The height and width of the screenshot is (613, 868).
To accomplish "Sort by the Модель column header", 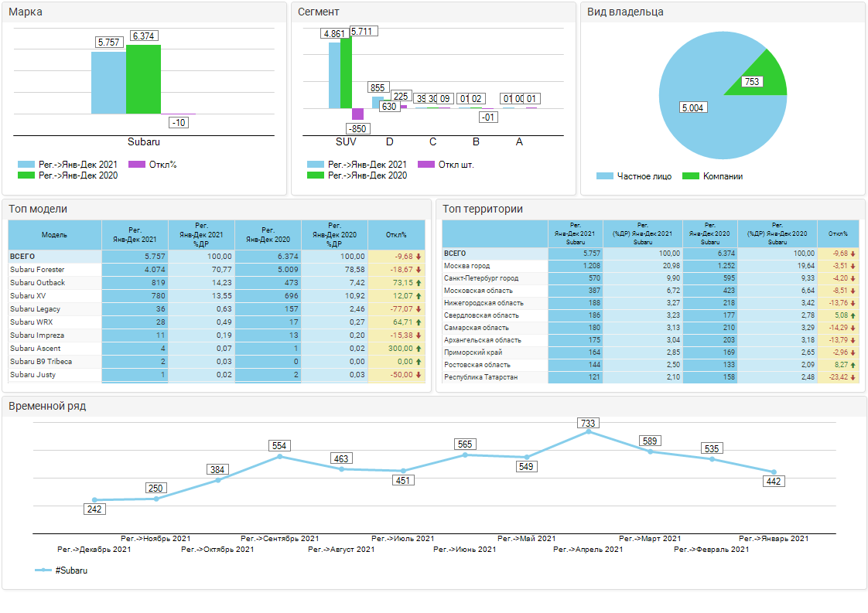I will click(x=54, y=235).
